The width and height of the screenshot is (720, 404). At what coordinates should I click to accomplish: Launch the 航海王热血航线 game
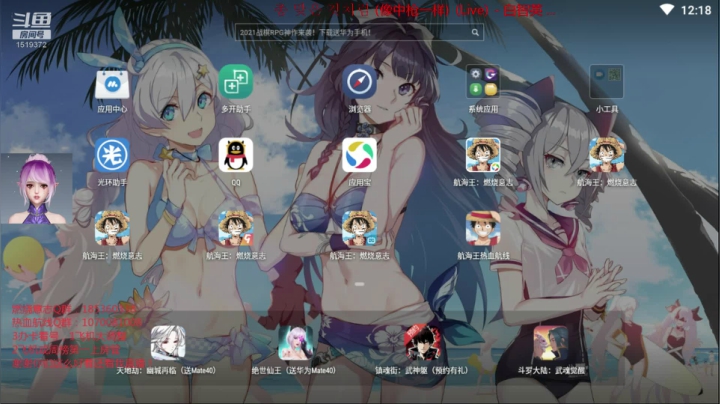tap(483, 229)
